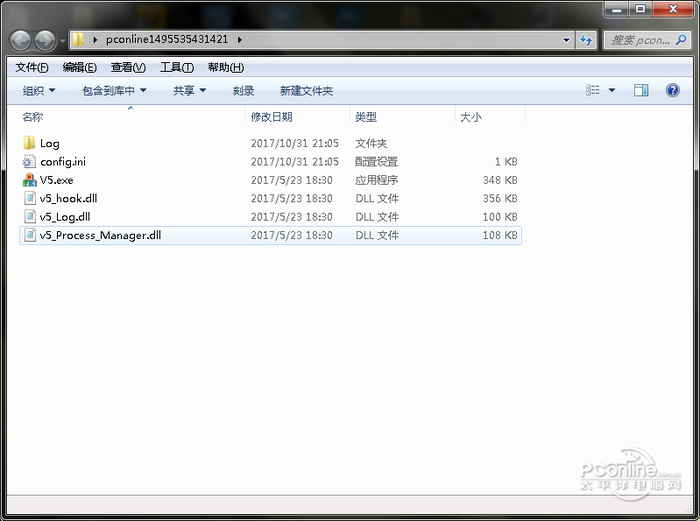The image size is (700, 521).
Task: Click the address bar refresh icon
Action: [586, 40]
